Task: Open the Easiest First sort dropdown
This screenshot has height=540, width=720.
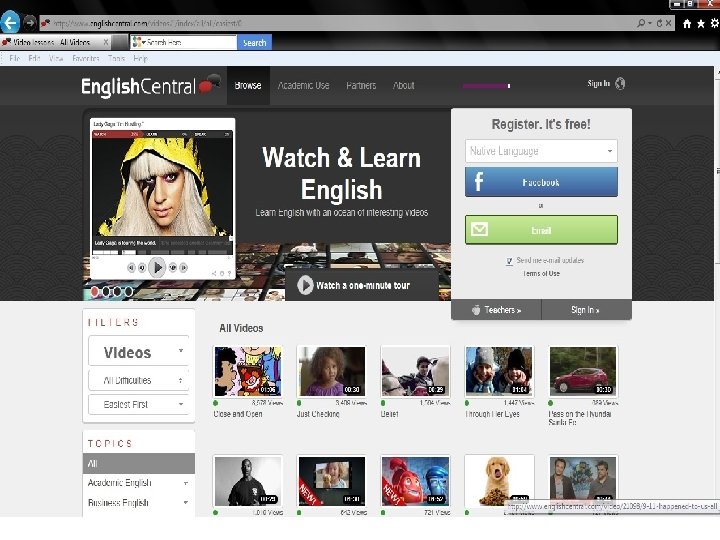Action: click(x=138, y=405)
